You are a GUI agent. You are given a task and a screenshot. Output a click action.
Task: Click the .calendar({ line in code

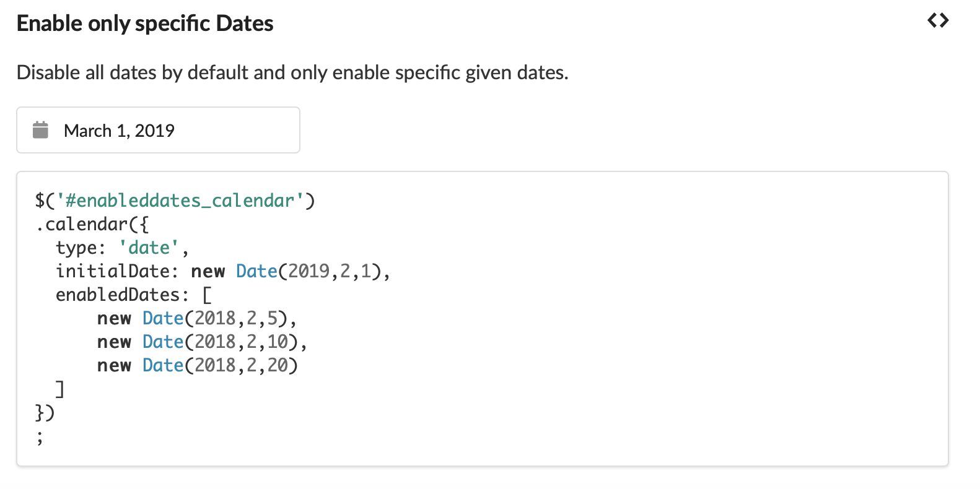click(x=92, y=224)
